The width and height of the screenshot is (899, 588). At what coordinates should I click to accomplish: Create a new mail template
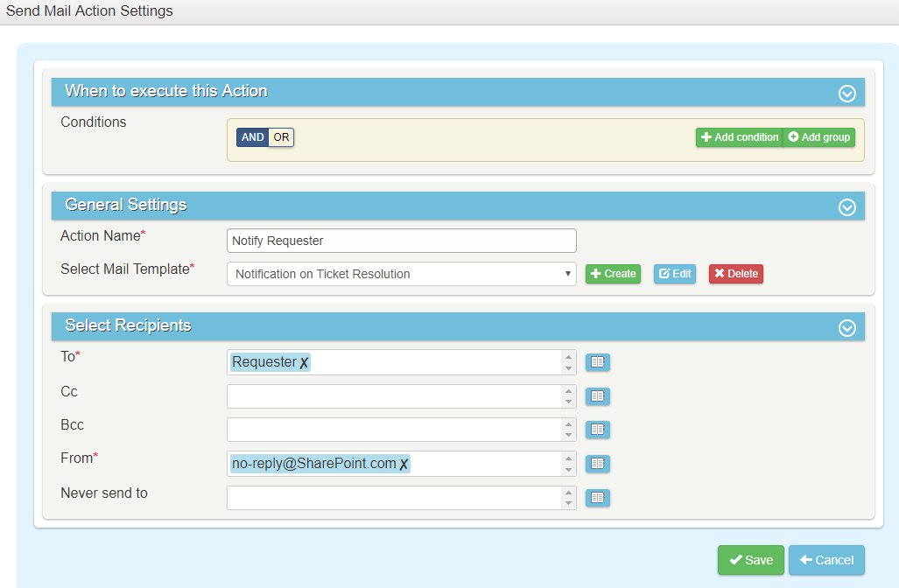[x=613, y=274]
